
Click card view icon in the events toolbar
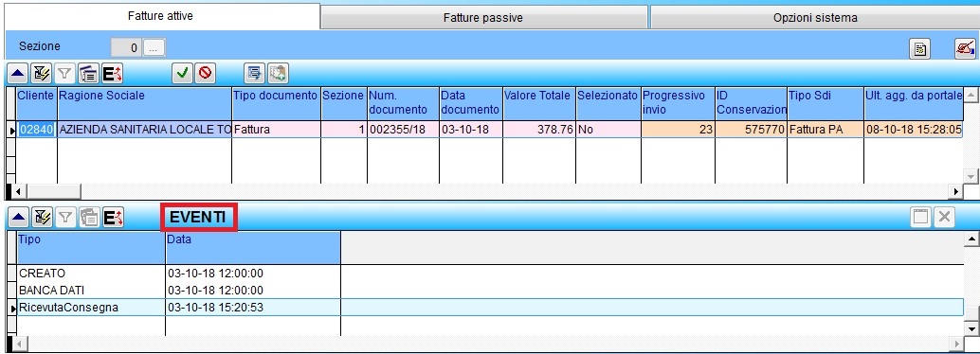[89, 218]
